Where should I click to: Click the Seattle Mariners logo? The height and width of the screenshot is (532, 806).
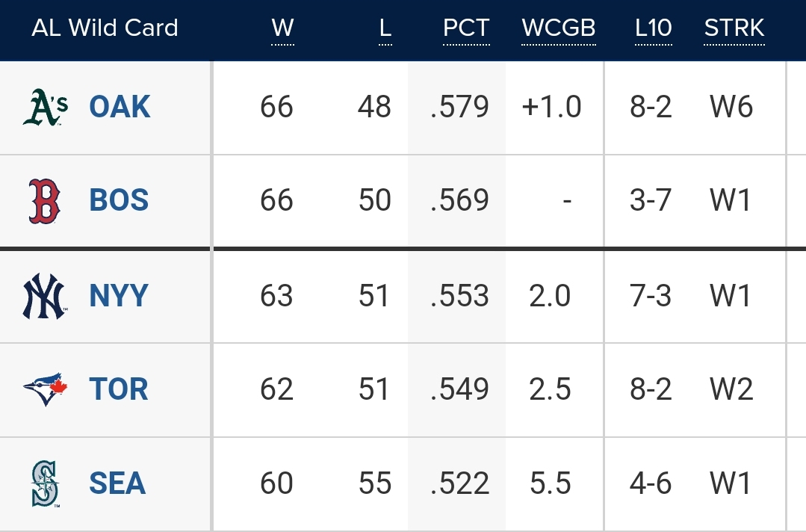pos(45,483)
